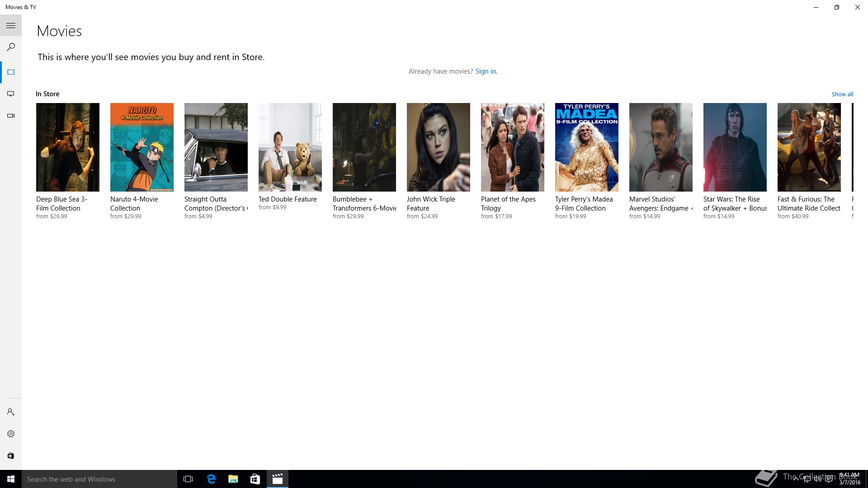Viewport: 868px width, 488px height.
Task: Open Fast & Furious Ultimate Ride poster
Action: click(809, 147)
